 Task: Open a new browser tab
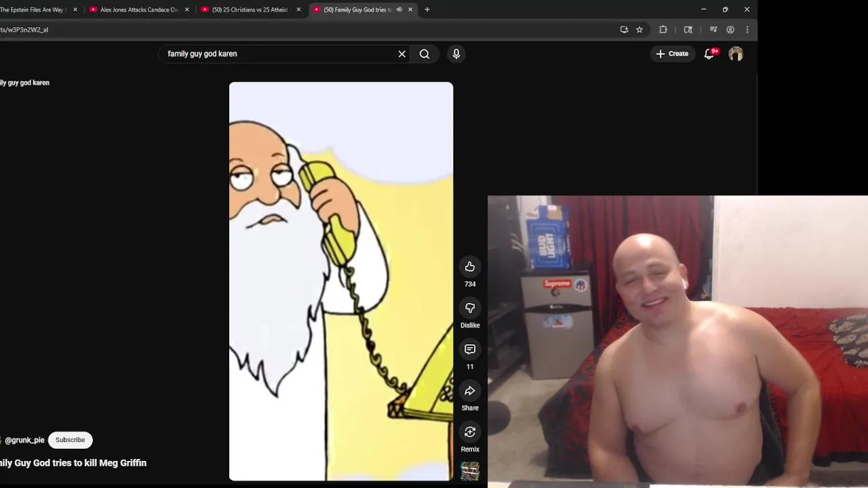click(427, 9)
